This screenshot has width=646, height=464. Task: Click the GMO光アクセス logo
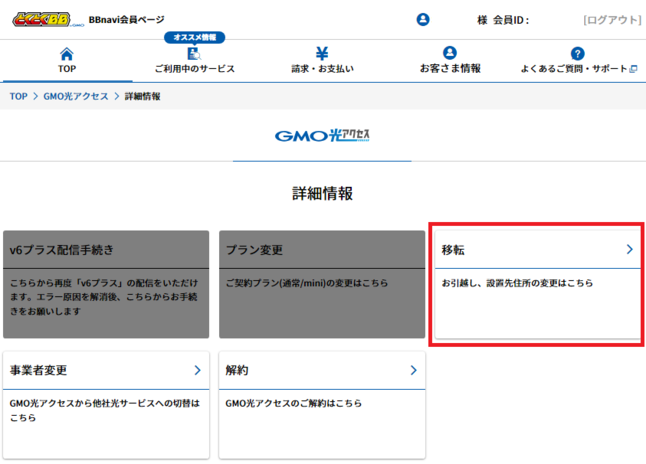pyautogui.click(x=322, y=135)
